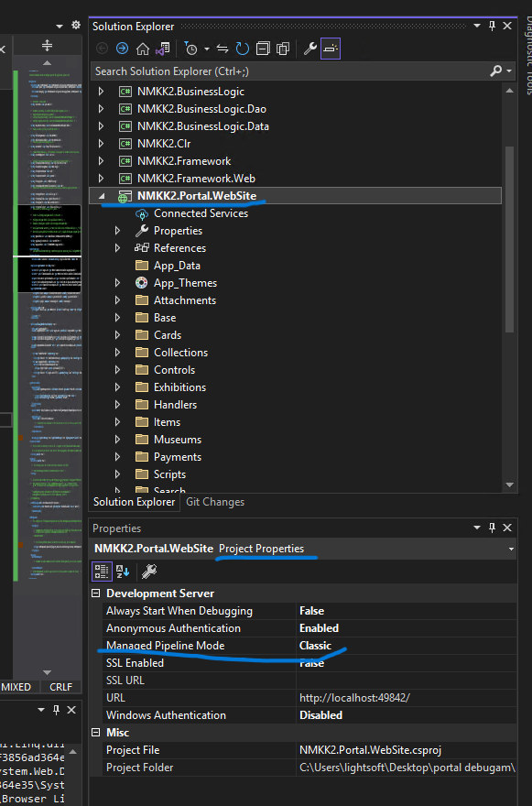Image resolution: width=532 pixels, height=806 pixels.
Task: Click the Refresh icon in Solution Explorer
Action: (x=242, y=49)
